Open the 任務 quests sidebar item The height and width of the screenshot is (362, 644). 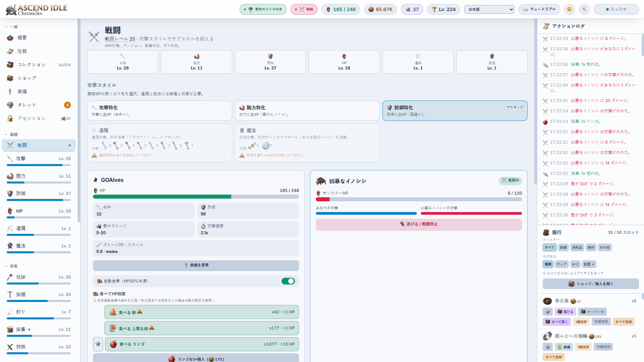[39, 51]
